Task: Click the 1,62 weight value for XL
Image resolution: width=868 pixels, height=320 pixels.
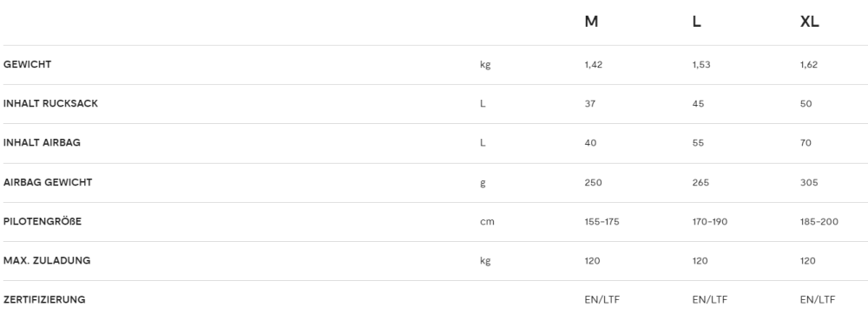Action: [809, 65]
